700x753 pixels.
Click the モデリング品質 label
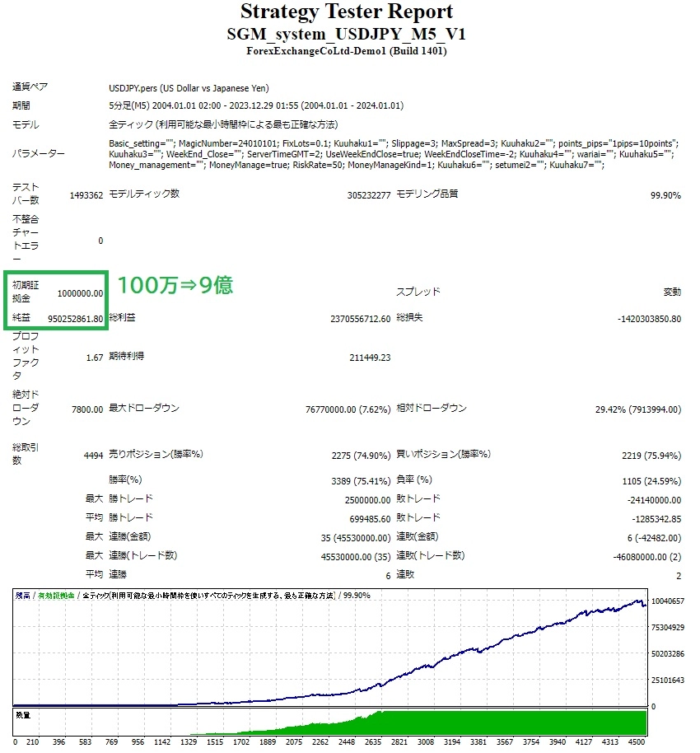(x=427, y=194)
